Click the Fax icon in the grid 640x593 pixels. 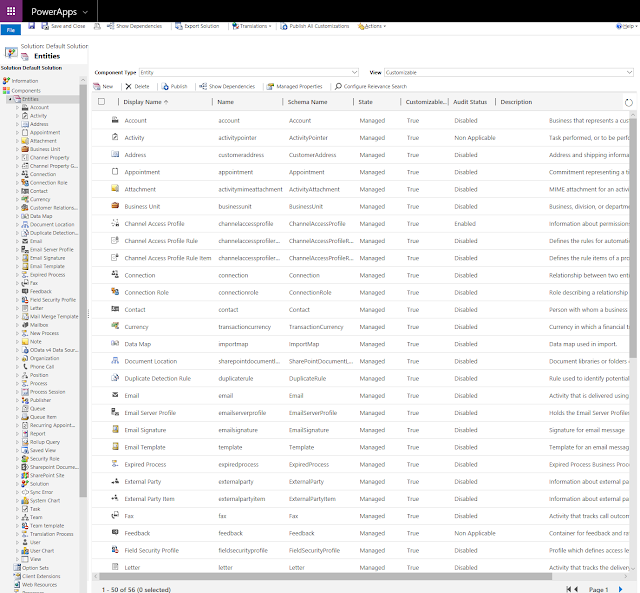115,515
